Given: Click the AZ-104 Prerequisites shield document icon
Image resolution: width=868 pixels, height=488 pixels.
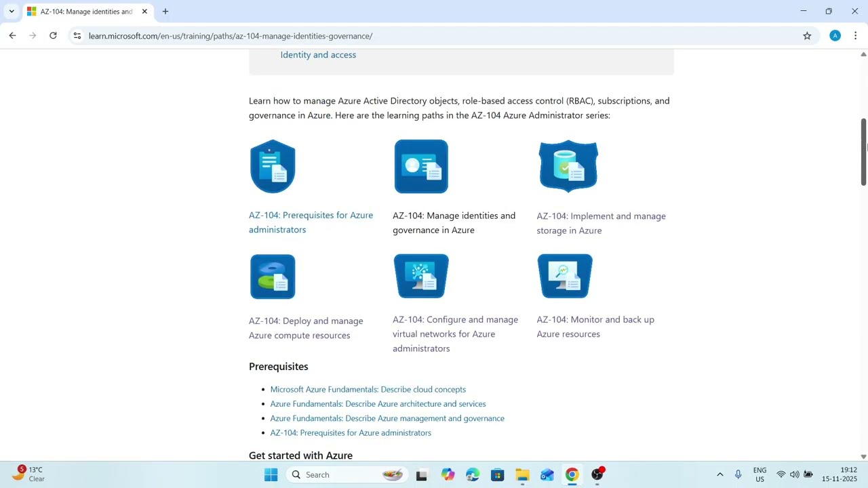Looking at the screenshot, I should 273,167.
